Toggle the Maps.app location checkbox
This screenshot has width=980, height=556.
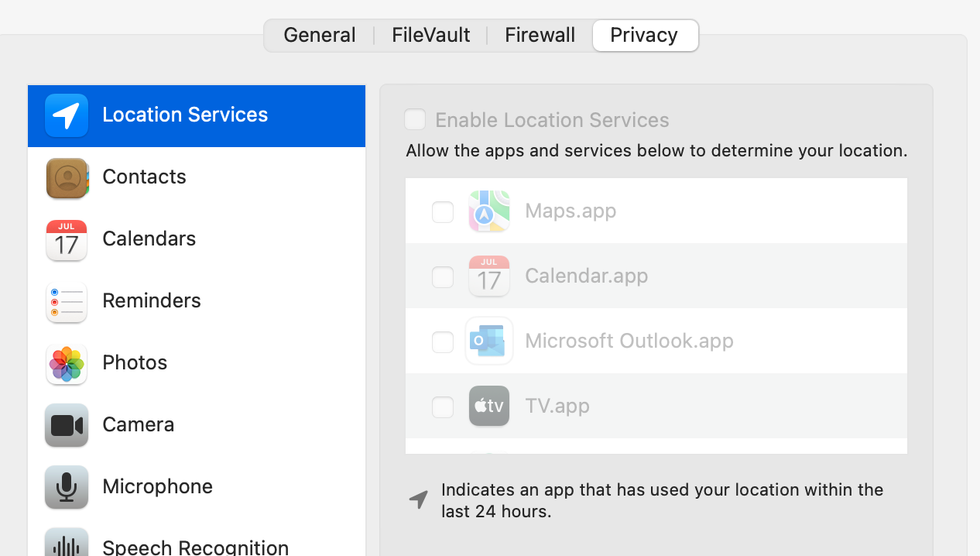pyautogui.click(x=443, y=211)
